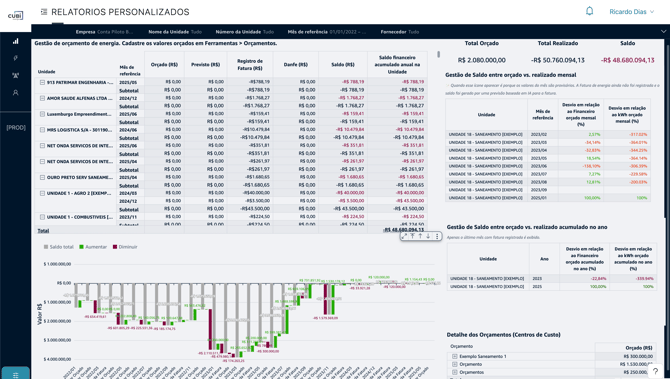The width and height of the screenshot is (670, 379).
Task: Collapse the MRS LOGISTICA S/A row
Action: click(x=42, y=129)
